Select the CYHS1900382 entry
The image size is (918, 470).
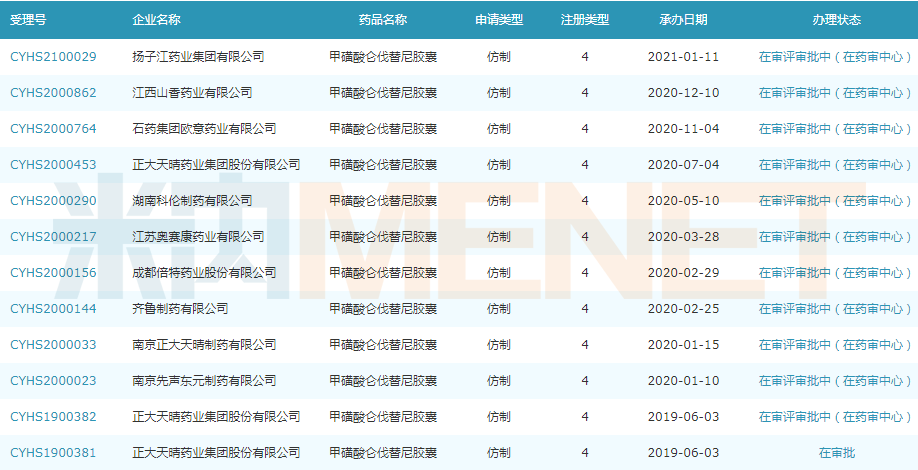click(53, 417)
